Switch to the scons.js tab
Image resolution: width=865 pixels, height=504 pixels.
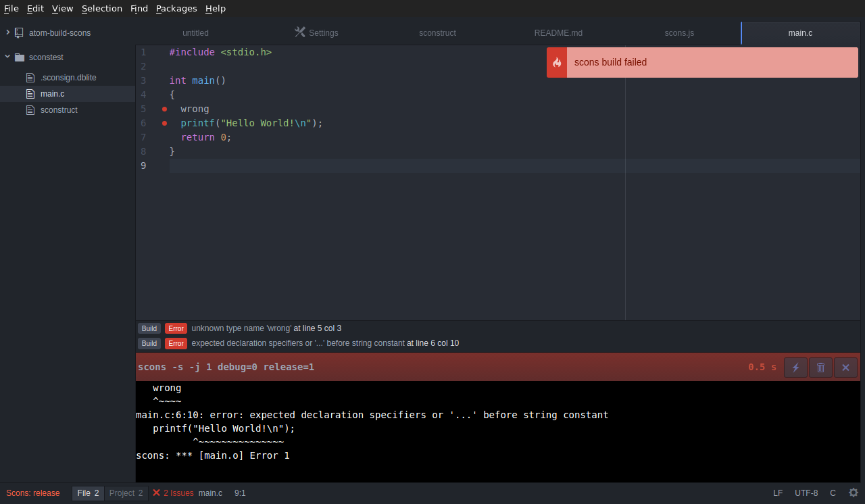tap(679, 33)
